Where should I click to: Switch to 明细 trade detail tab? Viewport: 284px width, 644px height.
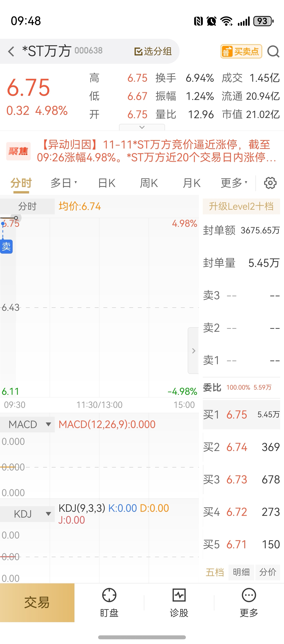pos(241,572)
